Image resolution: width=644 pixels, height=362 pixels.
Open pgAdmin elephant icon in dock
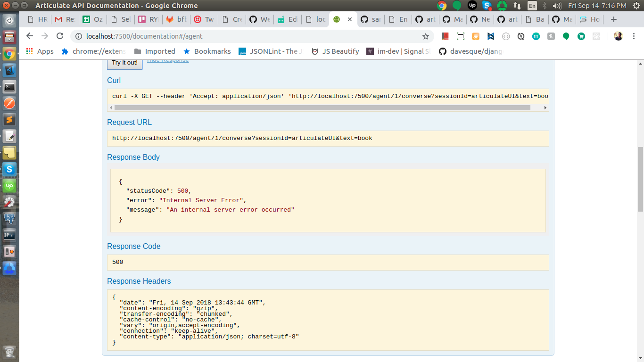(x=9, y=218)
